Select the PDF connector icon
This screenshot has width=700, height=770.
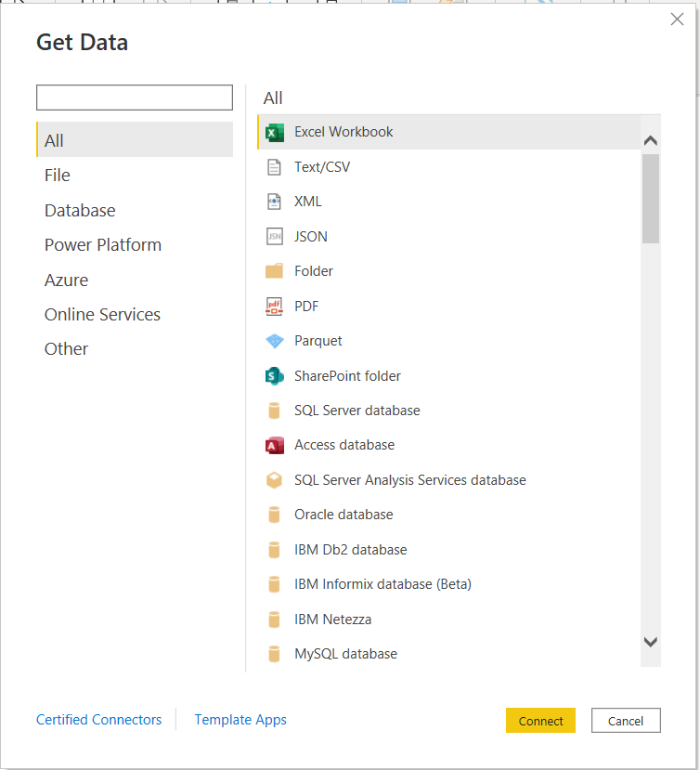(275, 306)
